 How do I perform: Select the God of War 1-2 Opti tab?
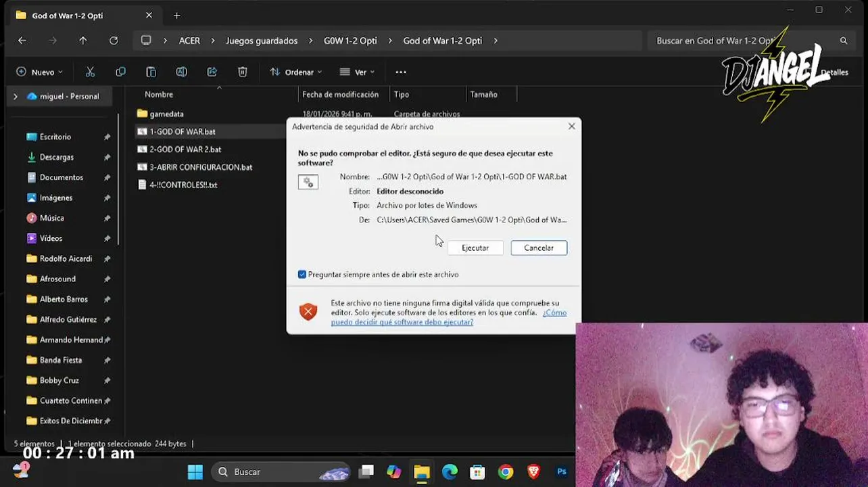click(83, 16)
